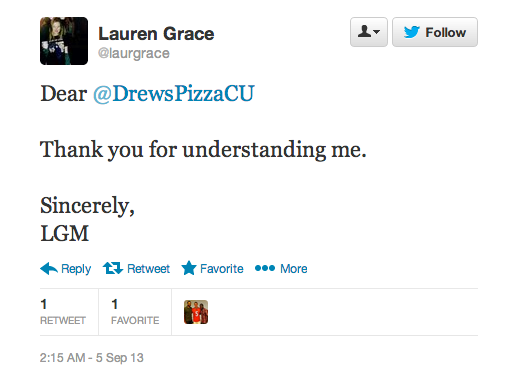
Task: Favorite this tweet via the Favorite label
Action: click(222, 269)
